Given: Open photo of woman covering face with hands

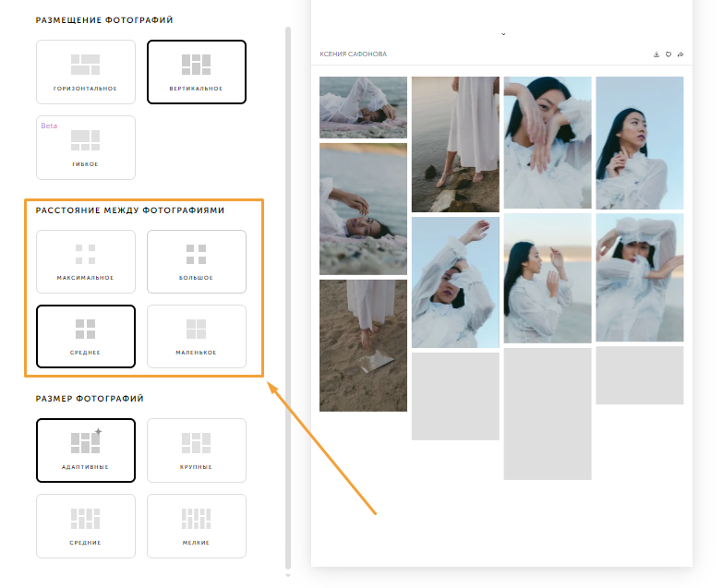Looking at the screenshot, I should pos(548,143).
